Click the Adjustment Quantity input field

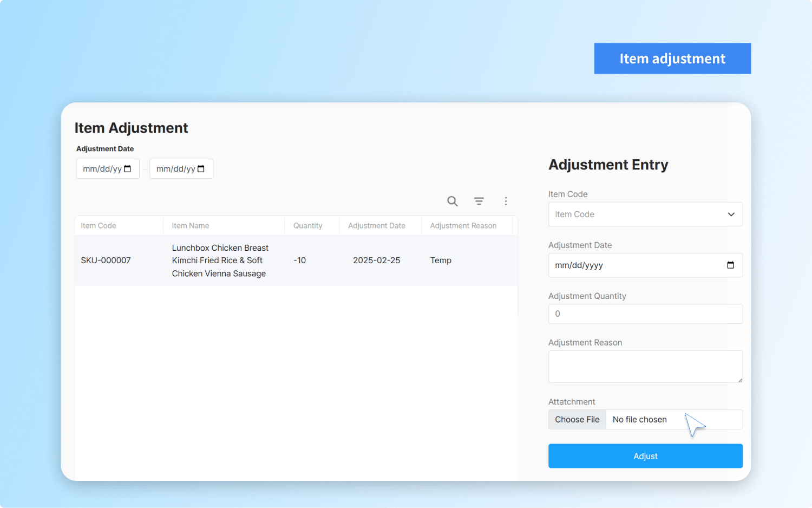pyautogui.click(x=645, y=314)
